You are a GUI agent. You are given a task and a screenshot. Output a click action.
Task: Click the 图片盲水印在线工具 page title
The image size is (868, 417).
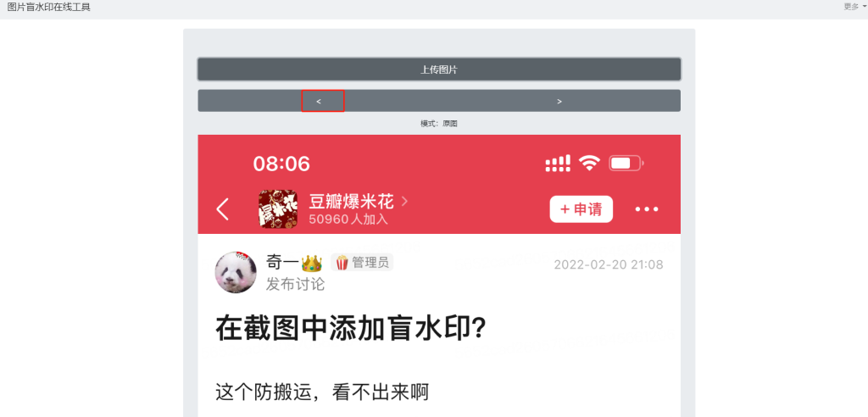click(49, 7)
